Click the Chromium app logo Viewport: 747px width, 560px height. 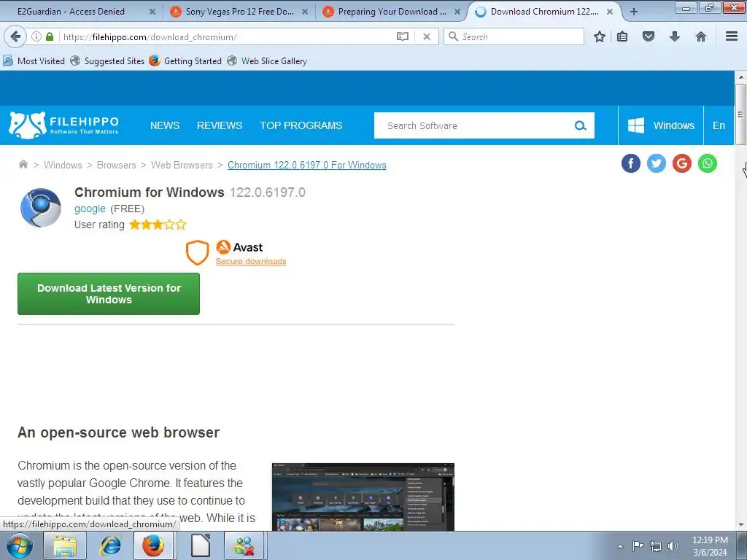click(41, 208)
